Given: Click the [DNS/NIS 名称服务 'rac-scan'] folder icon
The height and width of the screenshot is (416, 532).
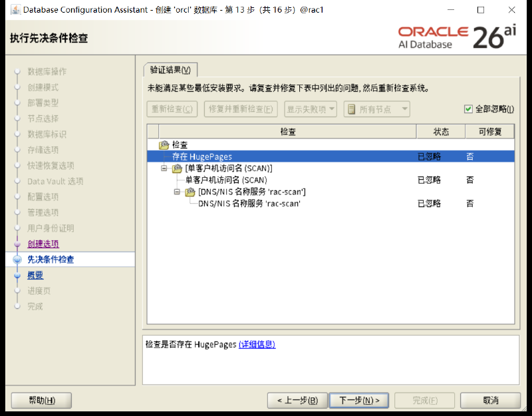Looking at the screenshot, I should tap(190, 192).
